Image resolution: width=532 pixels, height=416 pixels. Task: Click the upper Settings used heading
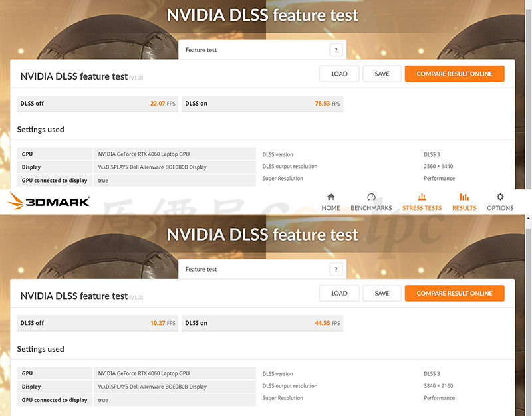pyautogui.click(x=41, y=130)
